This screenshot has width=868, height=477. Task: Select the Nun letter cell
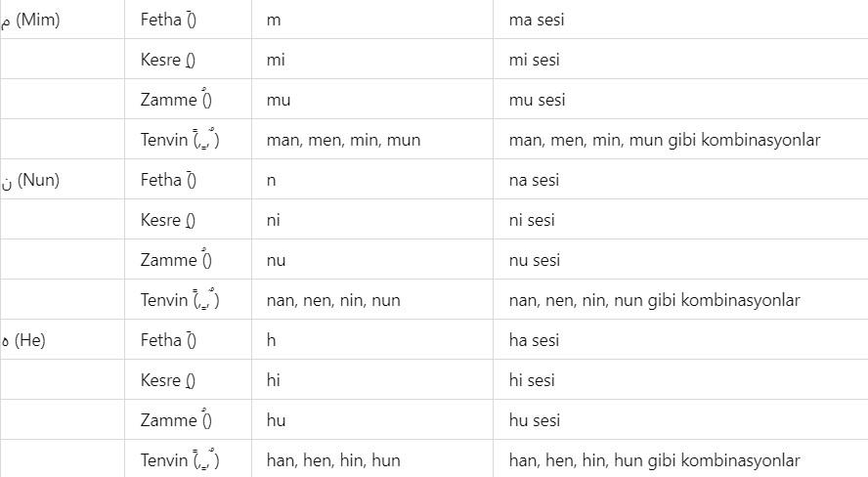pos(32,180)
